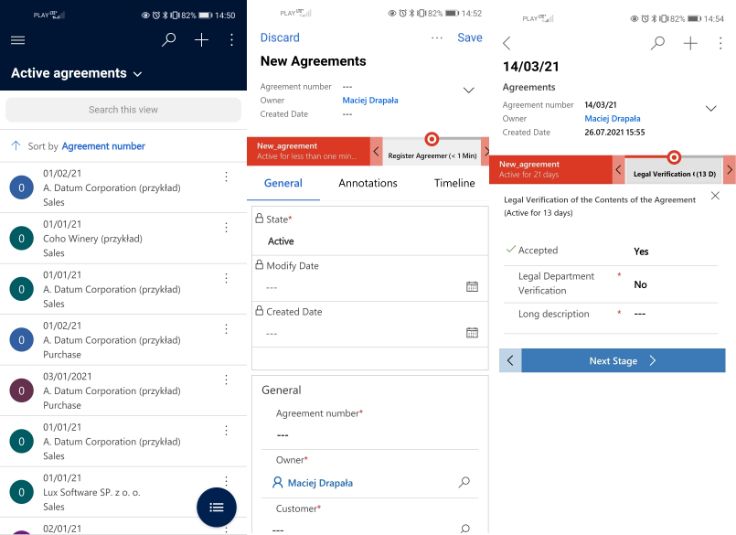
Task: Open owner Maciej Drapała link in New Agreements header
Action: coord(370,100)
